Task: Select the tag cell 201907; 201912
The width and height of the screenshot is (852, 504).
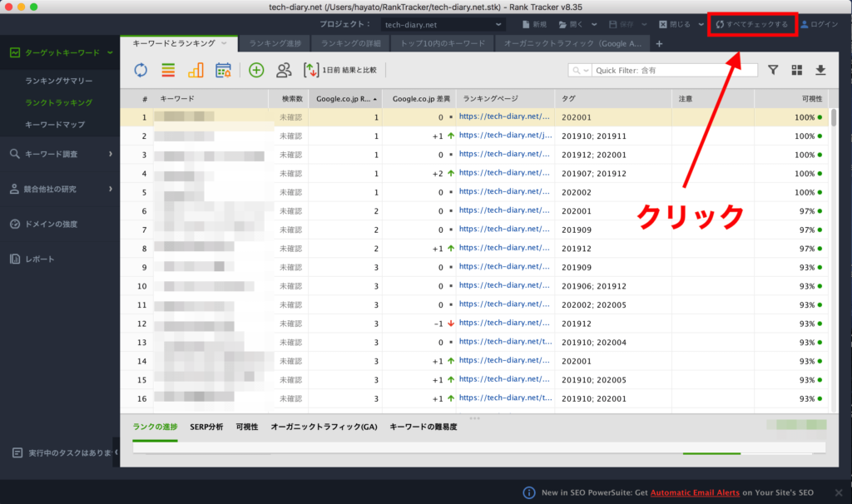Action: (x=613, y=174)
